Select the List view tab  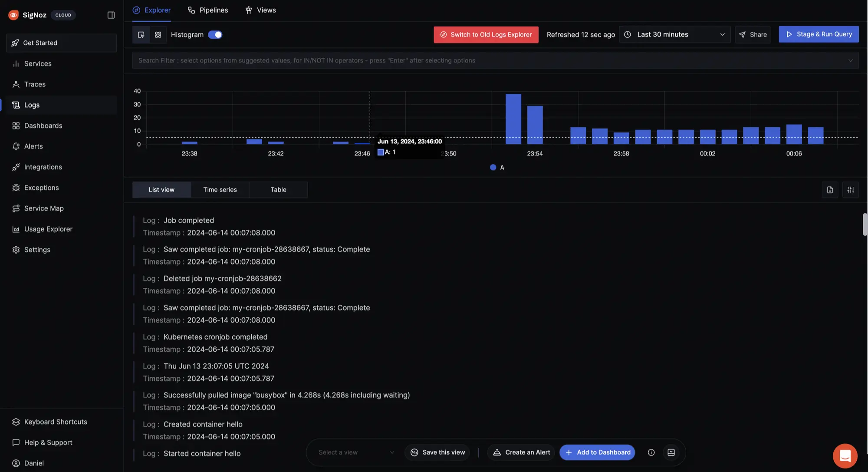(x=161, y=190)
